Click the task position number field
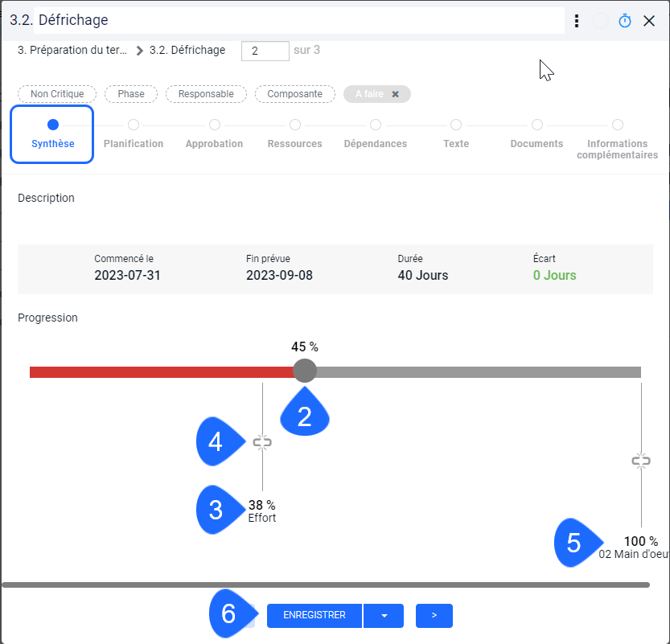 click(x=265, y=51)
